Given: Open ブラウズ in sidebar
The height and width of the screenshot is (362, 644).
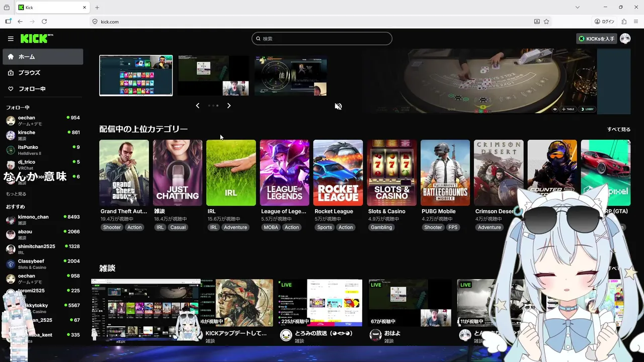Looking at the screenshot, I should (43, 73).
